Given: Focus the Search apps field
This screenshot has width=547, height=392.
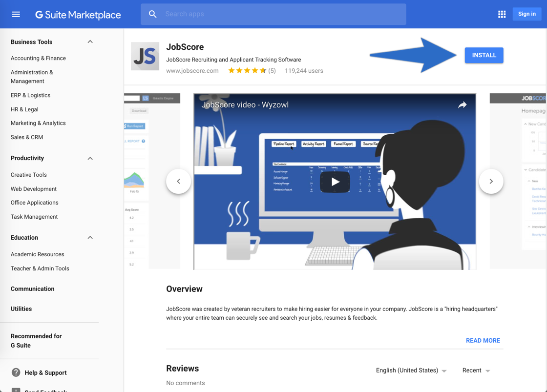Looking at the screenshot, I should click(x=273, y=14).
